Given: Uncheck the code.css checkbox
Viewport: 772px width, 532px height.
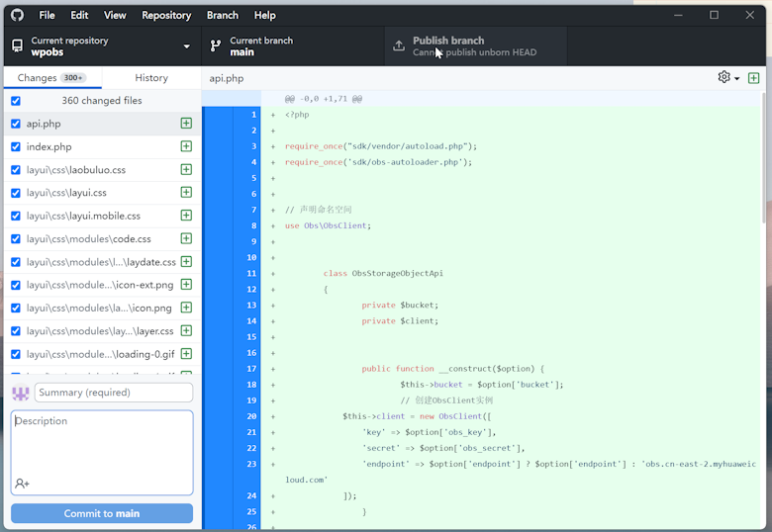Looking at the screenshot, I should pyautogui.click(x=16, y=239).
